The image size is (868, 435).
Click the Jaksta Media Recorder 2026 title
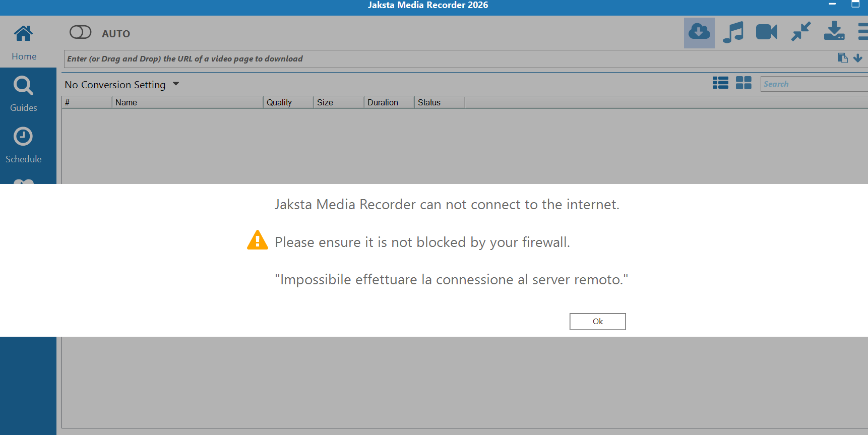coord(428,5)
